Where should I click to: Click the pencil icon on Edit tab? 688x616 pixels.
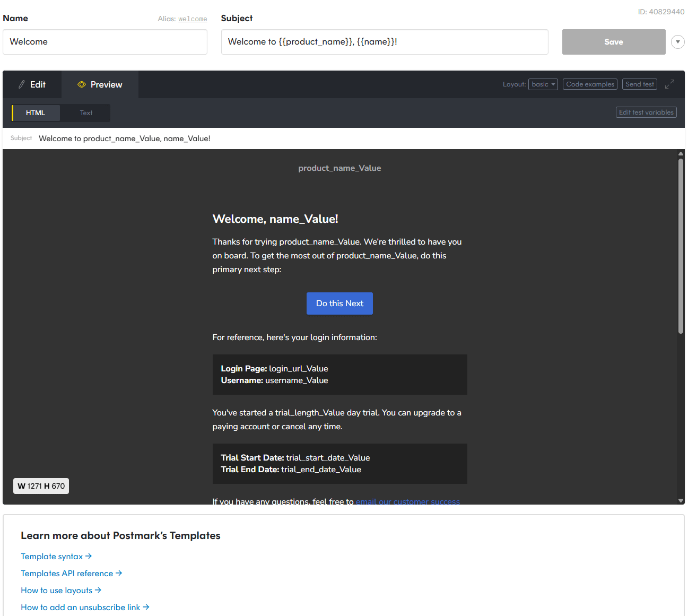(22, 84)
